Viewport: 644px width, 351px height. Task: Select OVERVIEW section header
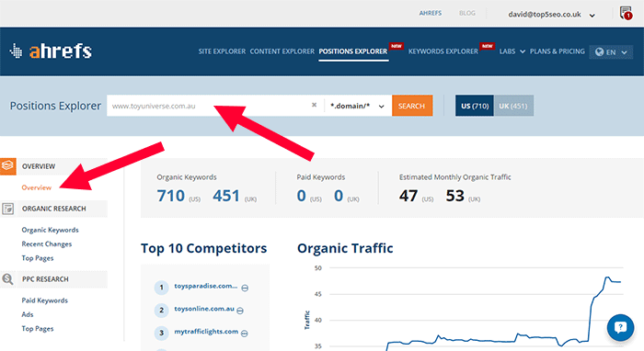coord(39,166)
